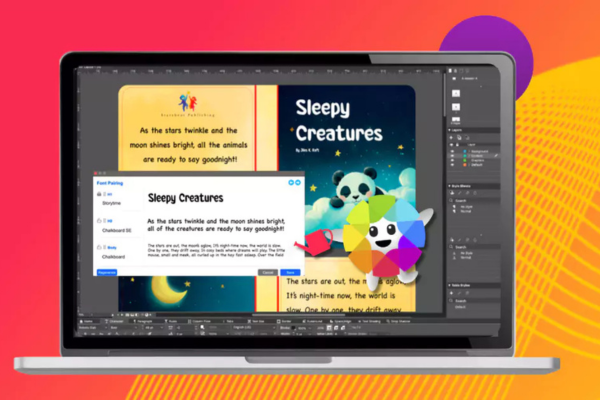The height and width of the screenshot is (400, 600).
Task: Hide the Graphics layer
Action: pos(452,160)
